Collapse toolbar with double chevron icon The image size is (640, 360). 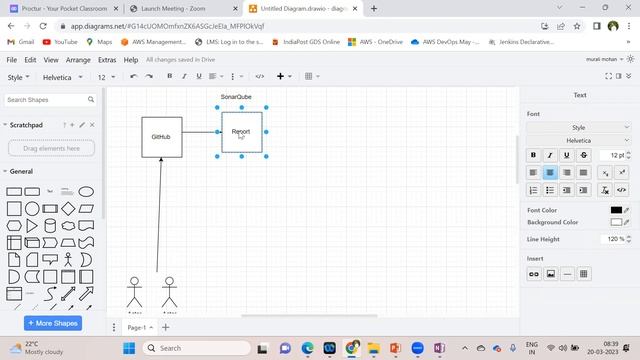click(x=629, y=76)
